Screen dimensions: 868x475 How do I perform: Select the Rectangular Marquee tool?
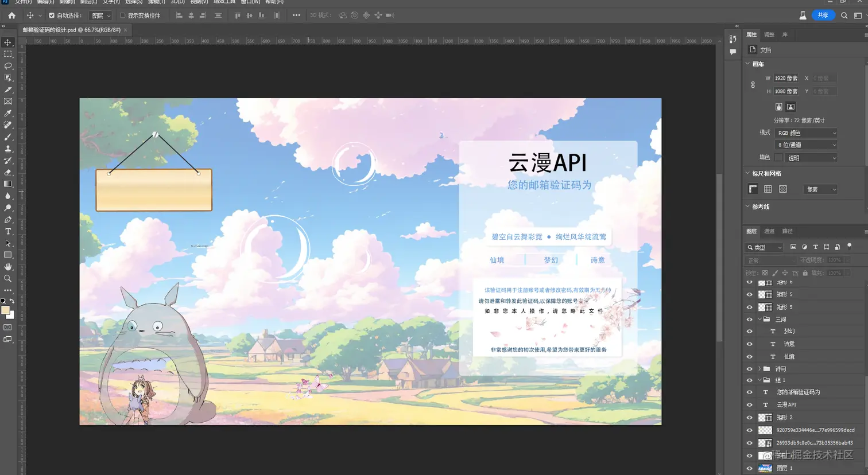(x=8, y=54)
